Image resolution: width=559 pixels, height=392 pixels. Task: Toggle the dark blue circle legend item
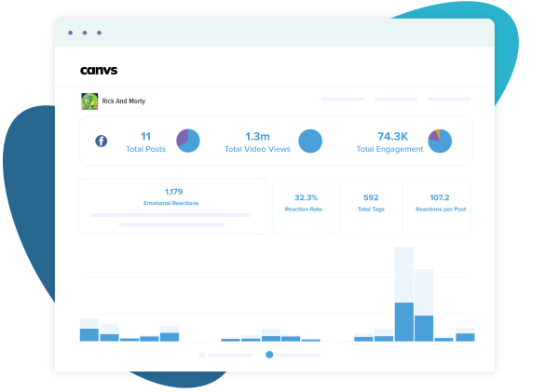269,355
